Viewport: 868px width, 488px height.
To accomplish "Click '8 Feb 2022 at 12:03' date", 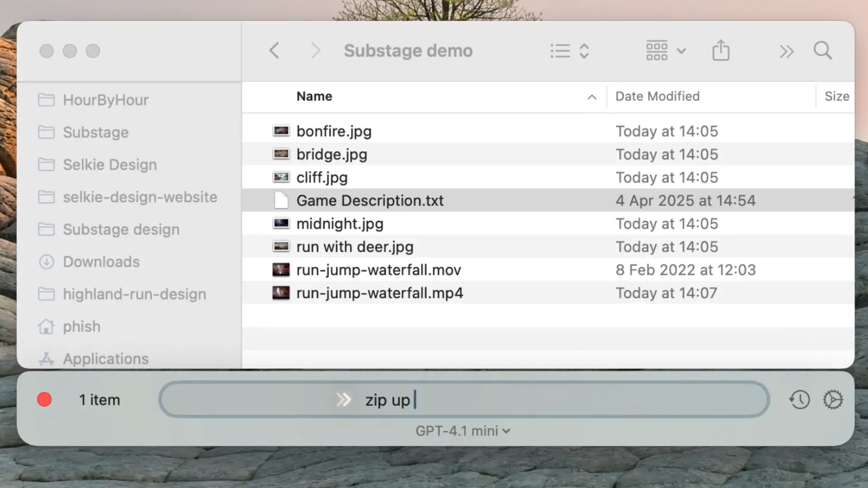I will (x=685, y=270).
